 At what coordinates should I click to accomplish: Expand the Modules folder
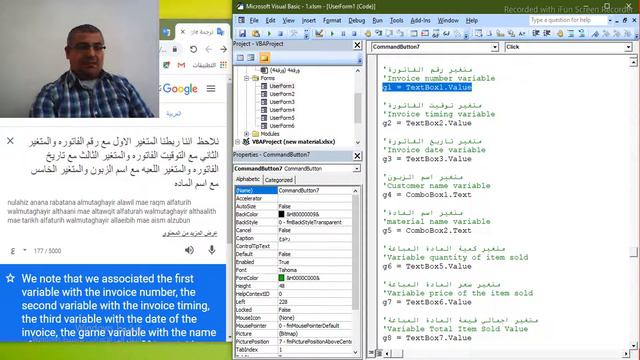(247, 134)
